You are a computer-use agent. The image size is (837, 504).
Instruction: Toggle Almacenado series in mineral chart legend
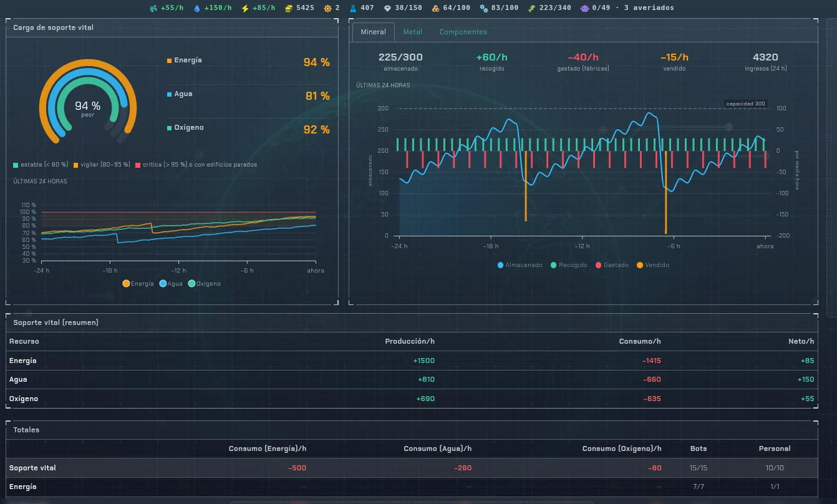coord(520,265)
